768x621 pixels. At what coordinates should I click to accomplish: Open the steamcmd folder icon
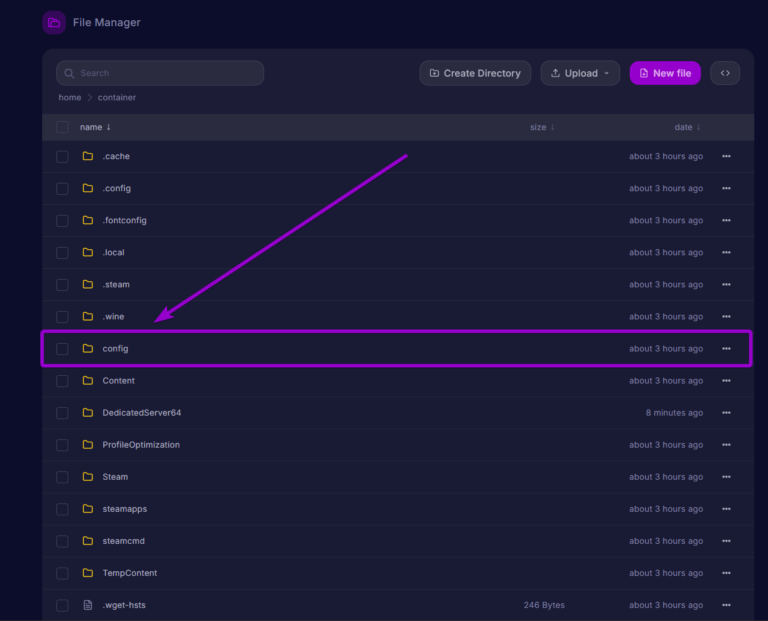pos(88,541)
